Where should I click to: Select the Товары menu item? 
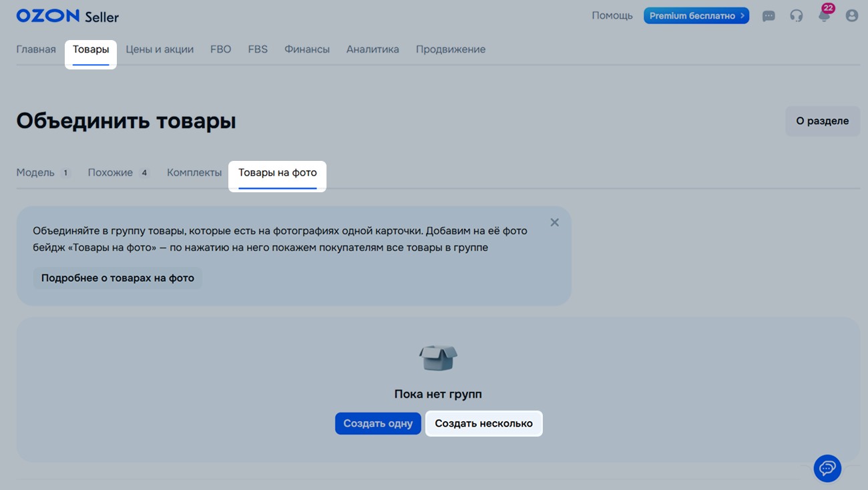[x=91, y=50]
